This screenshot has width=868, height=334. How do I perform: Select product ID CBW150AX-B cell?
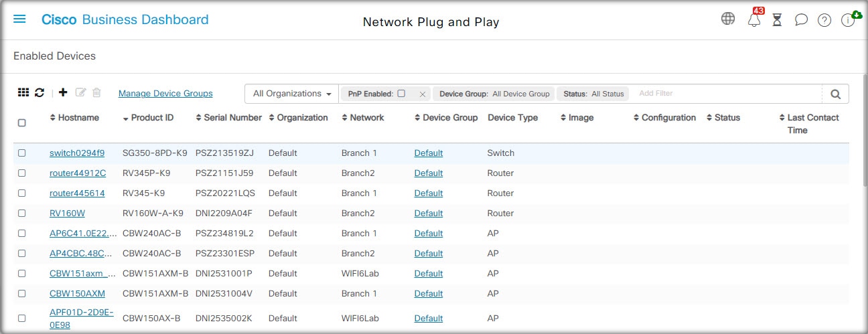[151, 319]
